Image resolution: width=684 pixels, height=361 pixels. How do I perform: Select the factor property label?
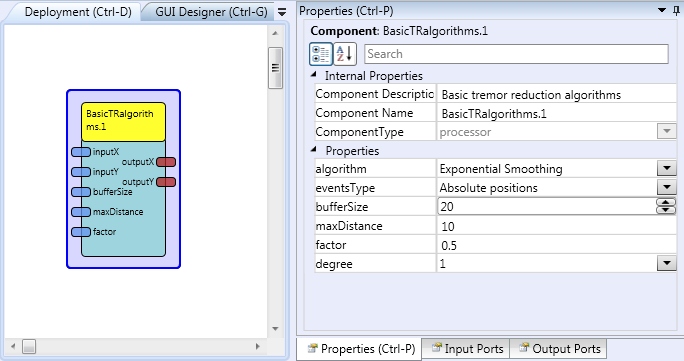[330, 245]
